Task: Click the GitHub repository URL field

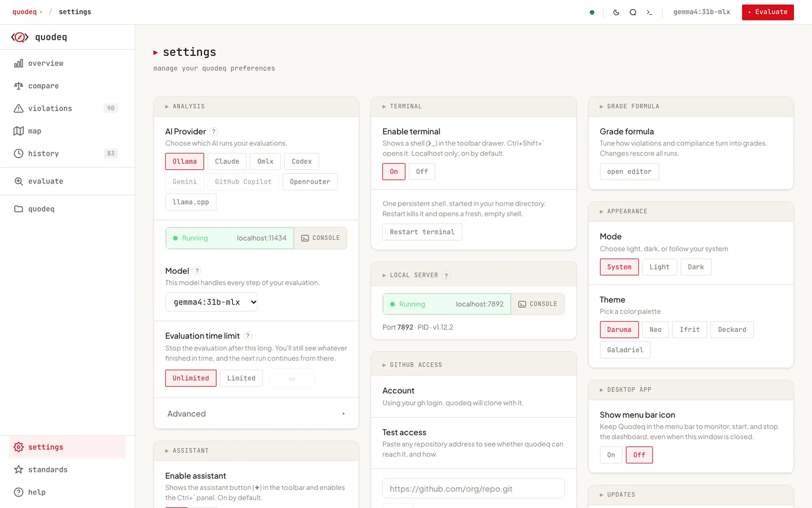Action: coord(474,489)
